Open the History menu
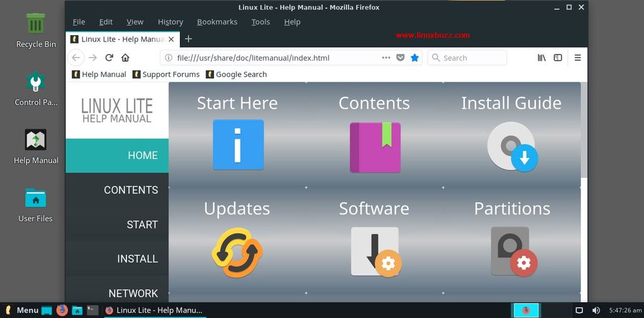The width and height of the screenshot is (644, 318). (170, 22)
